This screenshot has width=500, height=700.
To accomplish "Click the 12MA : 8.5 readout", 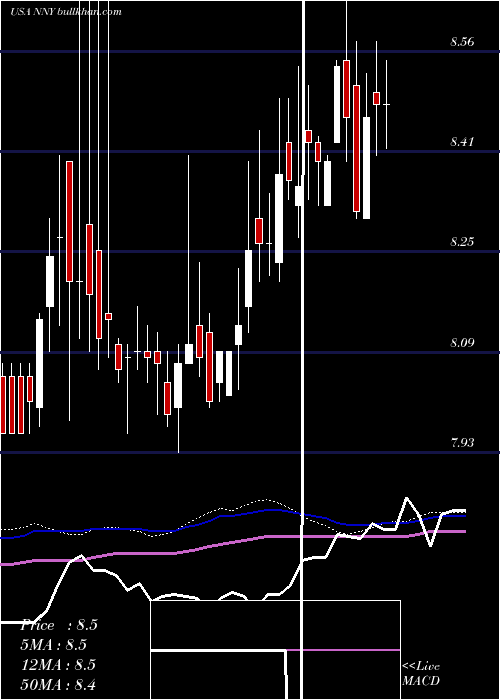I will (x=59, y=665).
